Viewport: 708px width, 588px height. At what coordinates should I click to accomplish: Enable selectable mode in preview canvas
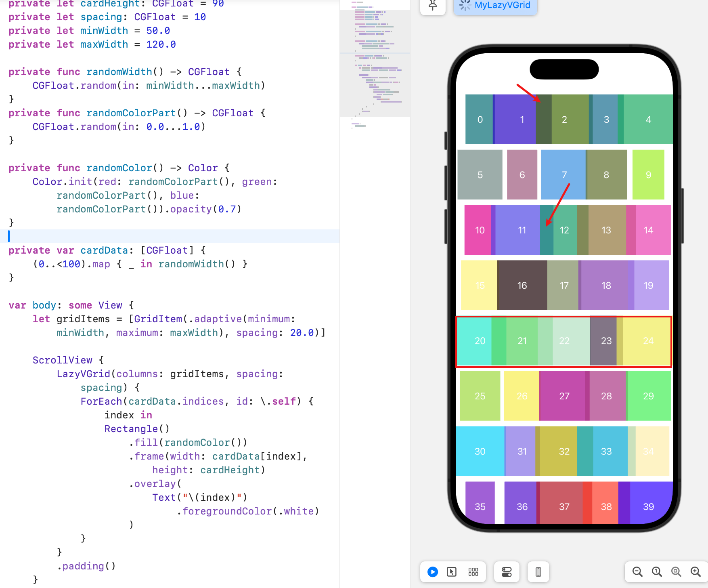[452, 572]
